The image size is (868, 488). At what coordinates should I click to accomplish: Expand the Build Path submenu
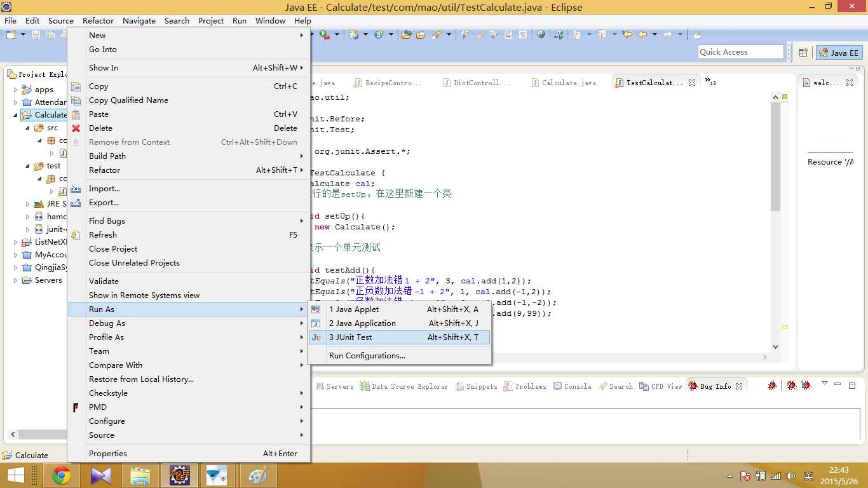point(189,156)
